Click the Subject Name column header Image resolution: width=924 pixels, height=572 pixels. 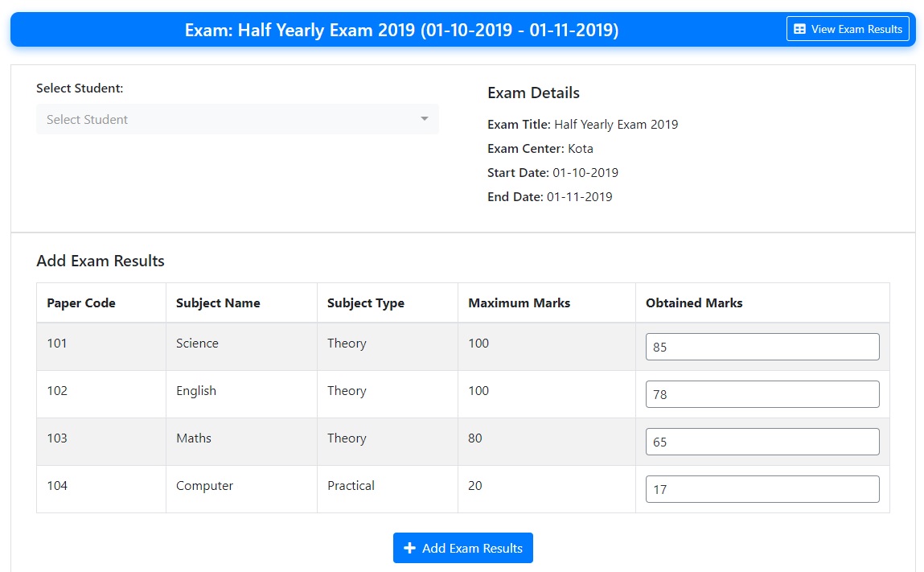click(x=218, y=302)
